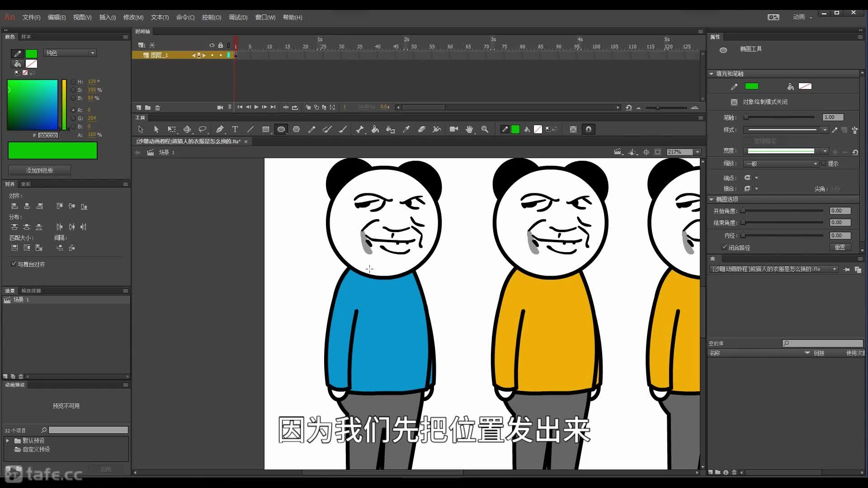Click the stroke size slider
The height and width of the screenshot is (488, 868).
point(780,117)
